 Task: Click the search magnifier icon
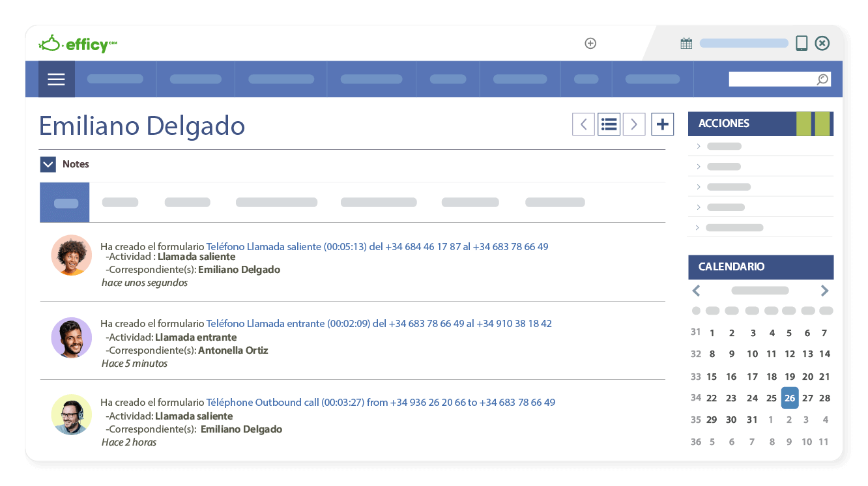[822, 79]
